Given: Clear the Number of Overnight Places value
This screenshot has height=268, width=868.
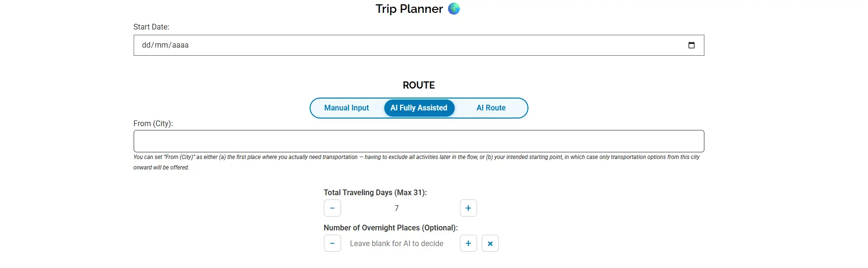Looking at the screenshot, I should 490,243.
